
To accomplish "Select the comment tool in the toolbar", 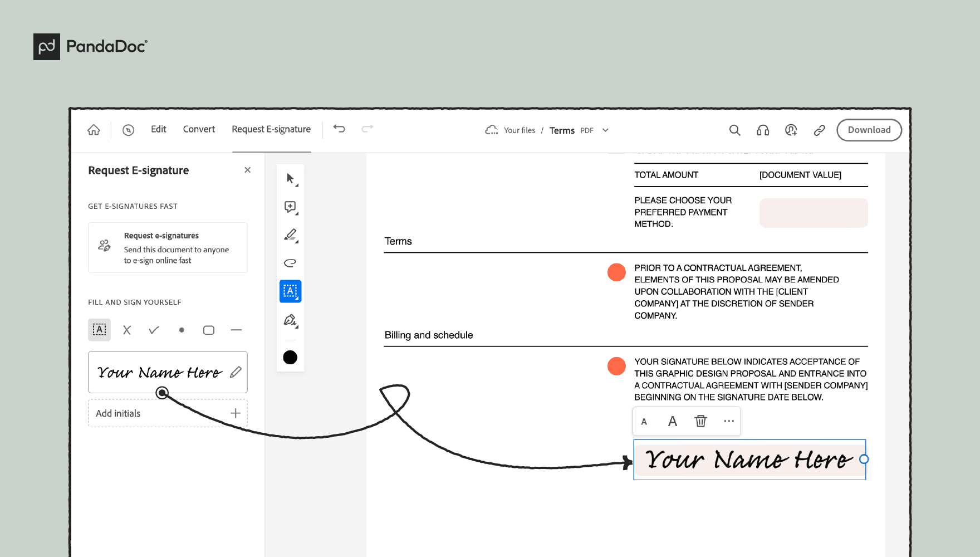I will pyautogui.click(x=290, y=207).
